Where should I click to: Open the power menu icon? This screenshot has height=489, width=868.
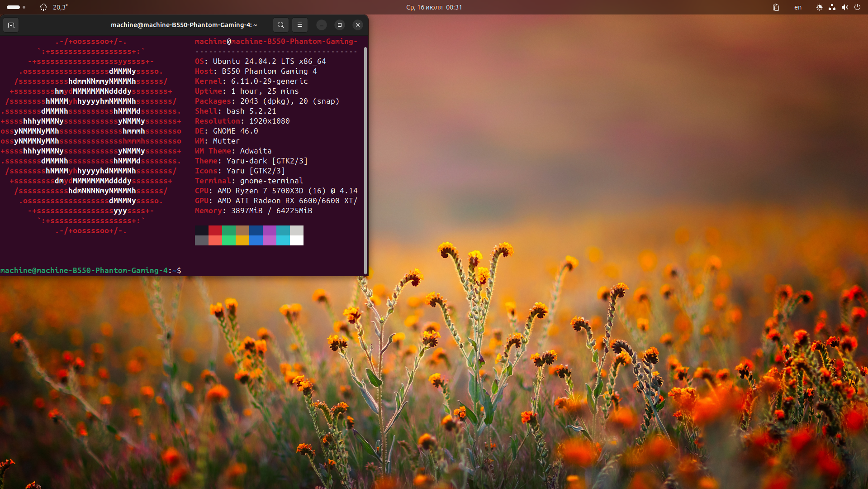coord(857,7)
